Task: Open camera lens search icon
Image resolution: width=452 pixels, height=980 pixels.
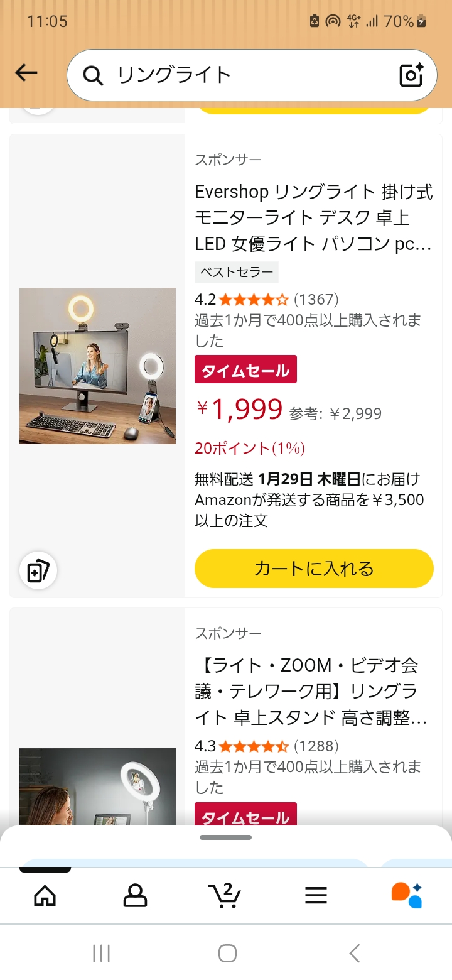Action: click(412, 75)
